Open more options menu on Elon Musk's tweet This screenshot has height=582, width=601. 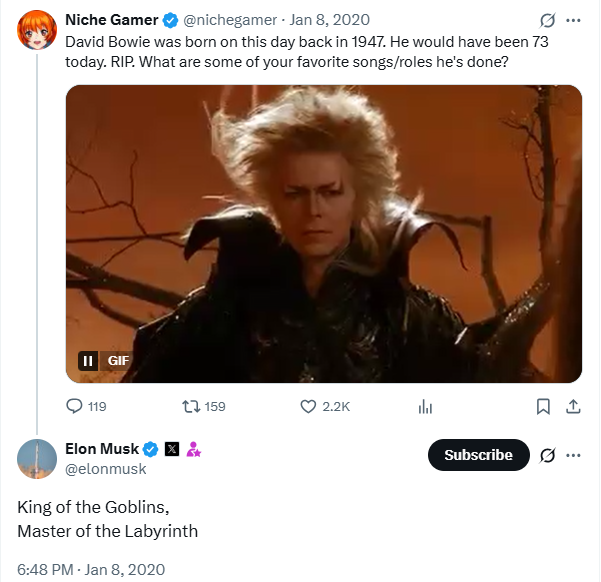point(573,455)
